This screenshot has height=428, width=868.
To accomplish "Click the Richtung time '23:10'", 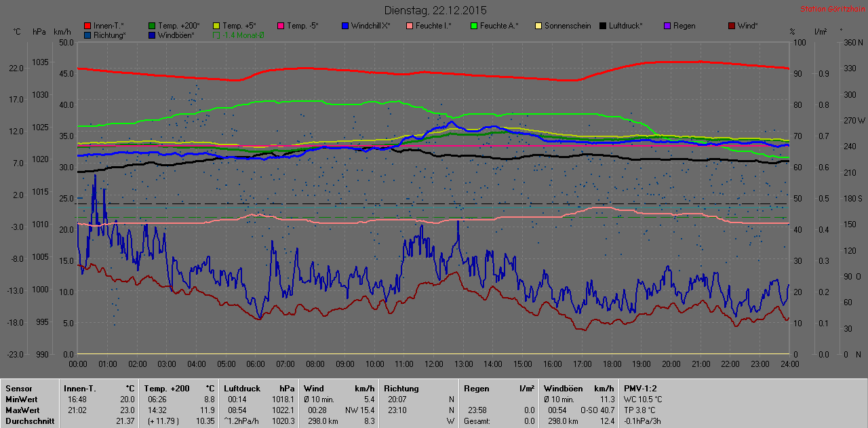I will click(397, 410).
